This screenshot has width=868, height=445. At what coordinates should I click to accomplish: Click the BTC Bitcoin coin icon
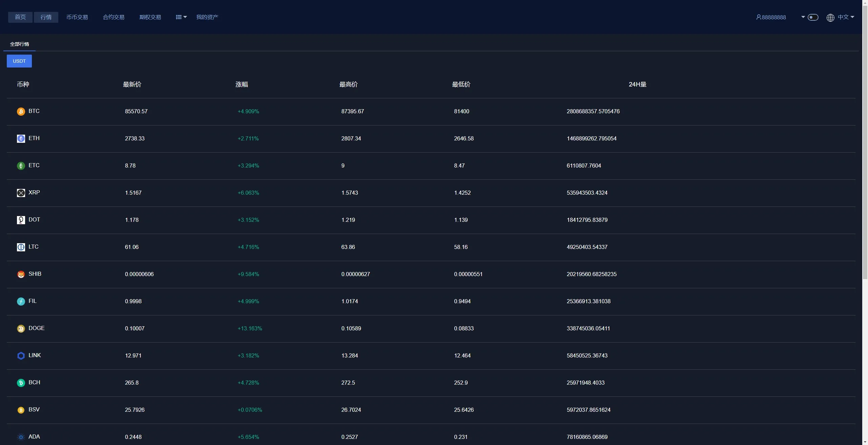coord(21,112)
